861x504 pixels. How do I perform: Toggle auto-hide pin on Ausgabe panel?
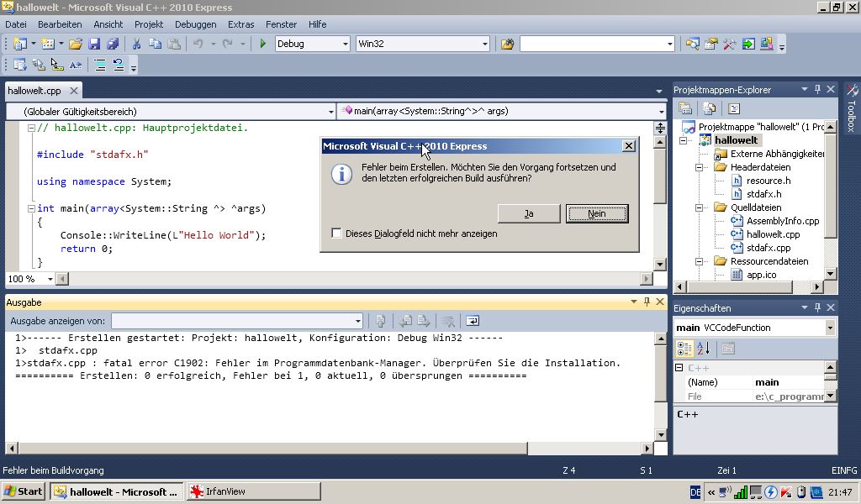(x=647, y=302)
